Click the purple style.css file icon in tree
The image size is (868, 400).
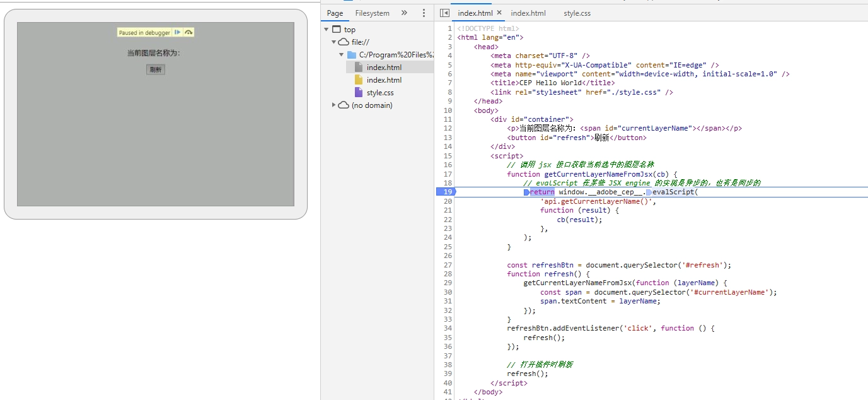pos(359,93)
